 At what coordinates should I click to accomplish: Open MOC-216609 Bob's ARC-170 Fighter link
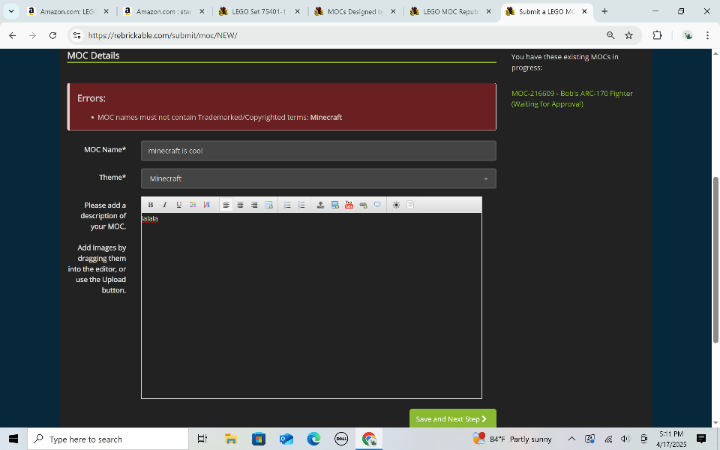(x=571, y=98)
